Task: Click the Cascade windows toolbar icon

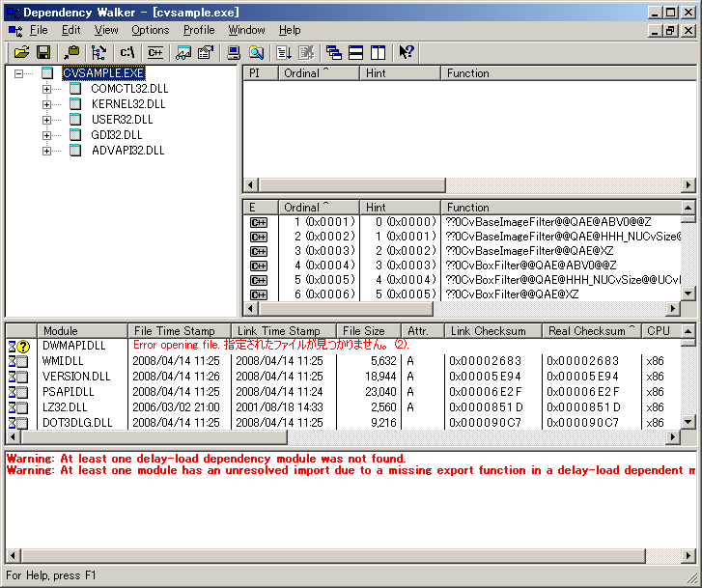Action: pos(334,52)
